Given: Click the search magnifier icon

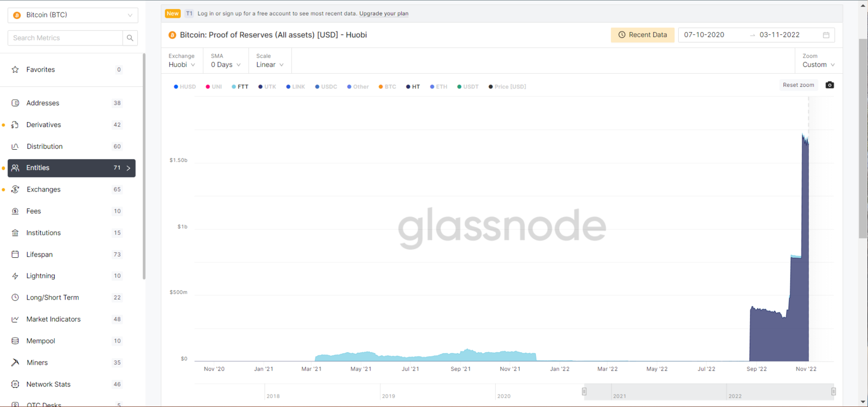Looking at the screenshot, I should pos(130,38).
